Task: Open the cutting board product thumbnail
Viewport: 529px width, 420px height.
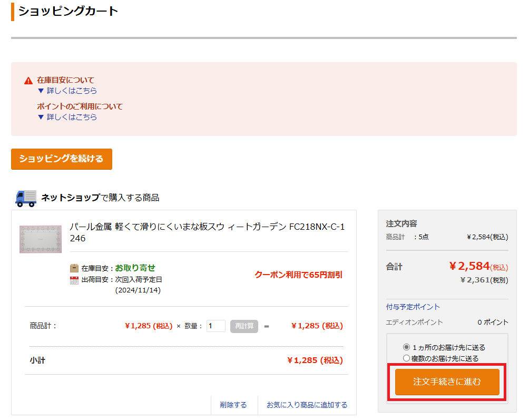Action: click(x=41, y=239)
